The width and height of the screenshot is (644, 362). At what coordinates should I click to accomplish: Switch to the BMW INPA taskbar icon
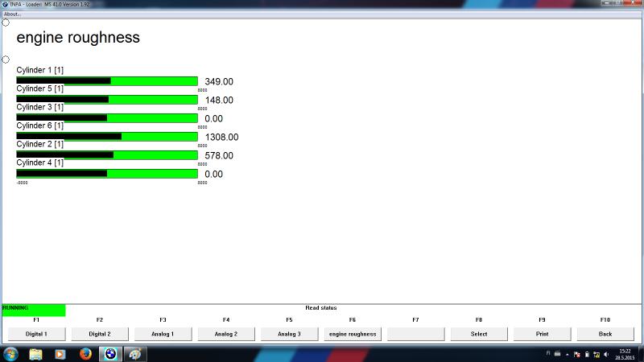pyautogui.click(x=111, y=354)
